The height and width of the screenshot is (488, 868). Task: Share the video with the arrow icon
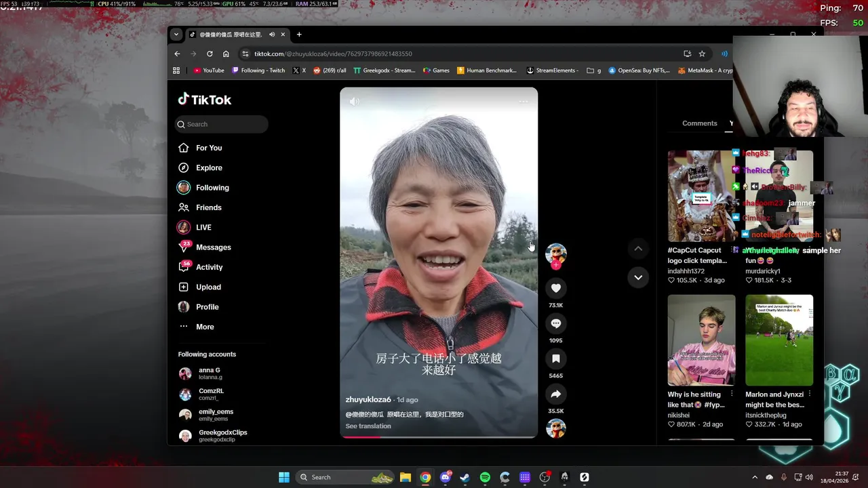(x=555, y=394)
